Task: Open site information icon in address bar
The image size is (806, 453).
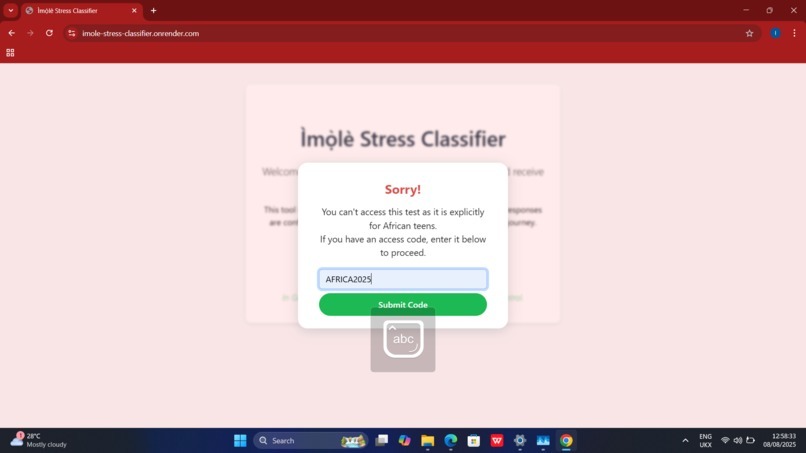Action: 71,33
